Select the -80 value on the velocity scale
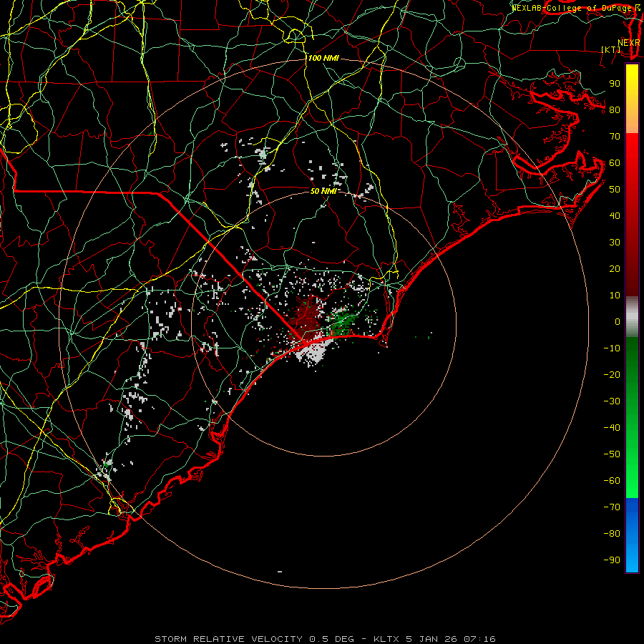Image resolution: width=644 pixels, height=644 pixels. point(612,534)
